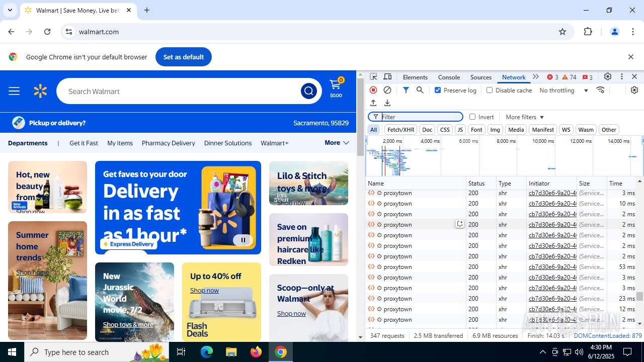Filter requests by Img
Image resolution: width=644 pixels, height=362 pixels.
[x=495, y=130]
